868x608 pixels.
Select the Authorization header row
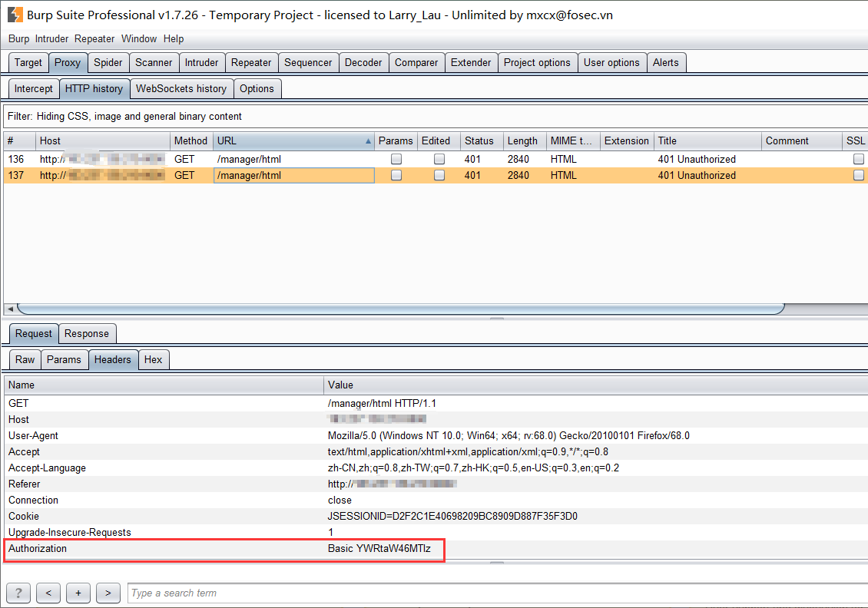(435, 549)
